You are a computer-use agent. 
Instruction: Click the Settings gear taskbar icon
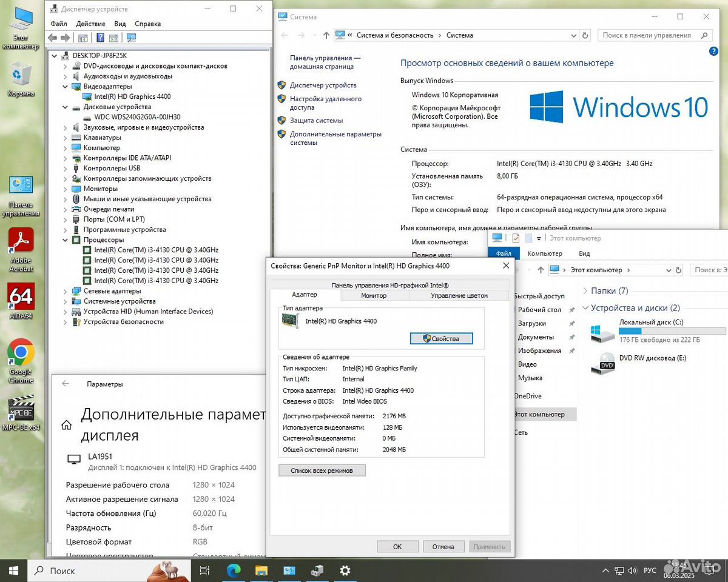tap(345, 570)
